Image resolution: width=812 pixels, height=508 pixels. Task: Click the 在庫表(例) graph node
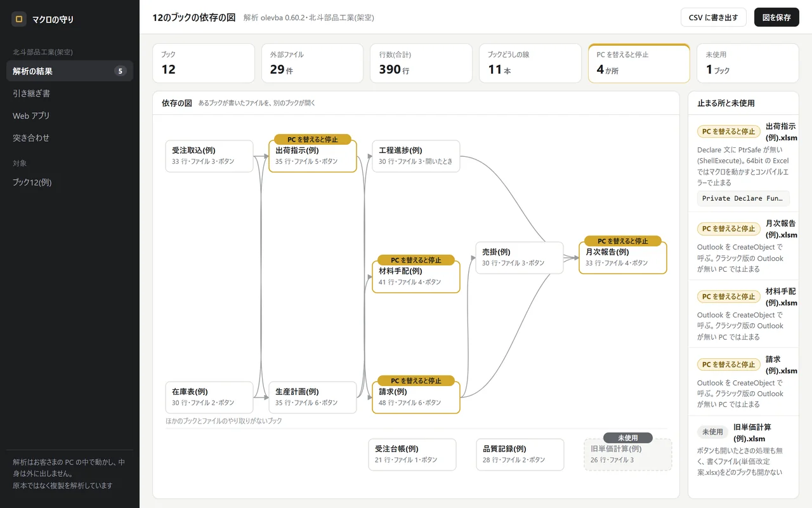pyautogui.click(x=209, y=398)
